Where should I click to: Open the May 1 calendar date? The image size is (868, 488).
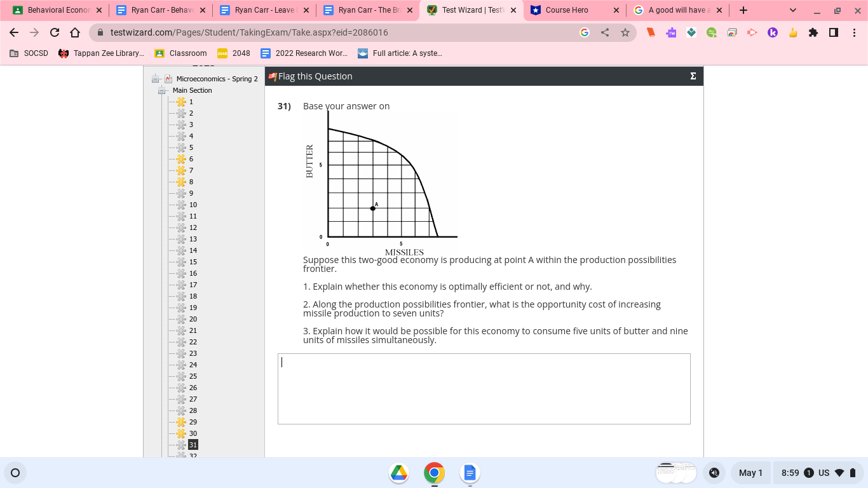[750, 473]
